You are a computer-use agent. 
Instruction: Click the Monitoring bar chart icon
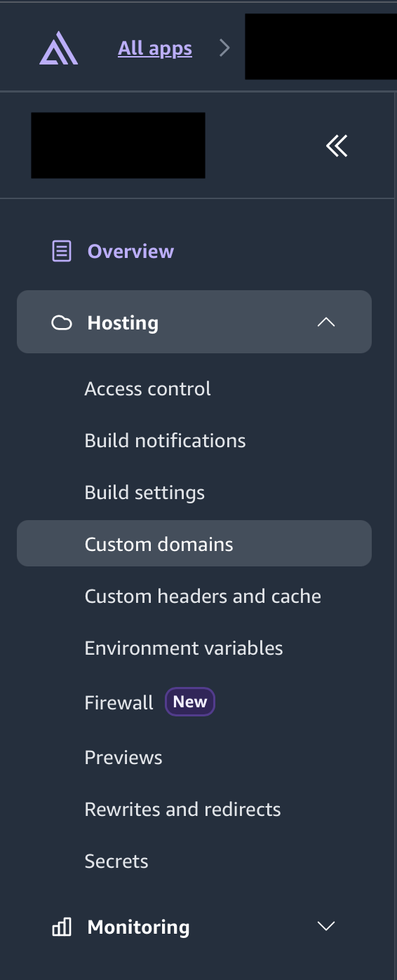(62, 927)
